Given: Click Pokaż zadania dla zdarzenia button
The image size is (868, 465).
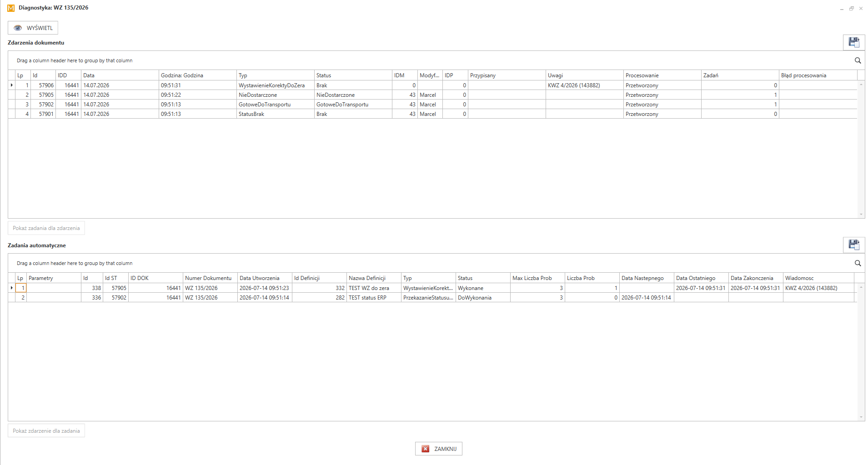Looking at the screenshot, I should click(46, 228).
